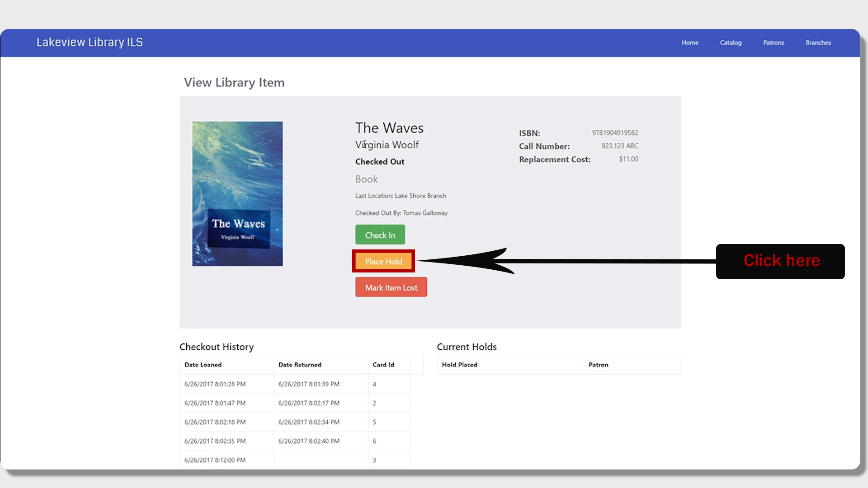Click the 'View Library Item' page heading
Viewport: 868px width, 488px height.
click(x=234, y=83)
